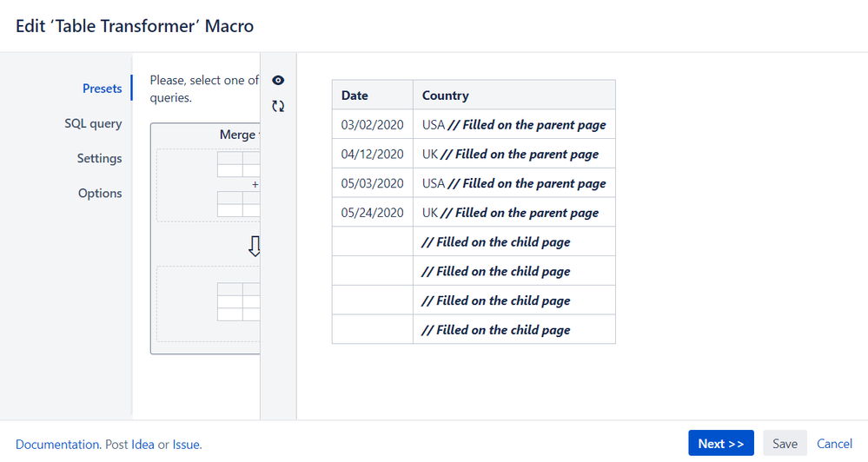Go to the Options tab
Screen dimensions: 868x462
tap(100, 193)
